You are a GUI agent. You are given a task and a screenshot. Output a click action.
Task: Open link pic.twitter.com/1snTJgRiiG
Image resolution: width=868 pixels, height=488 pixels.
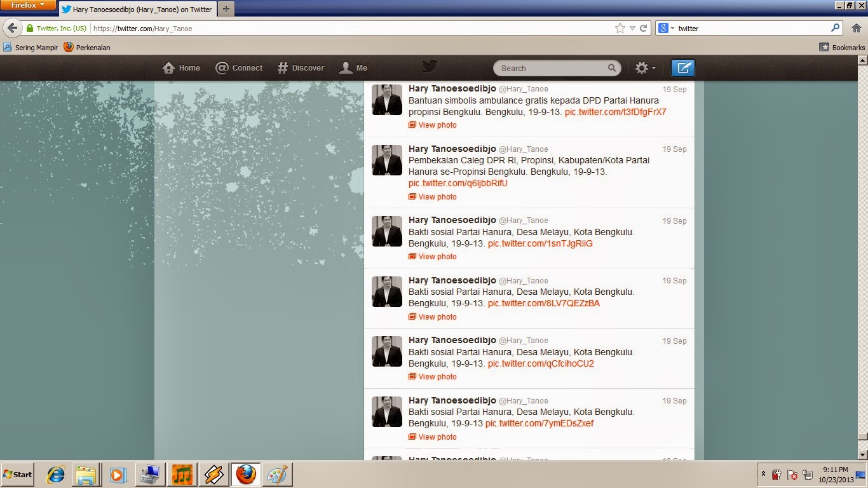click(x=540, y=243)
